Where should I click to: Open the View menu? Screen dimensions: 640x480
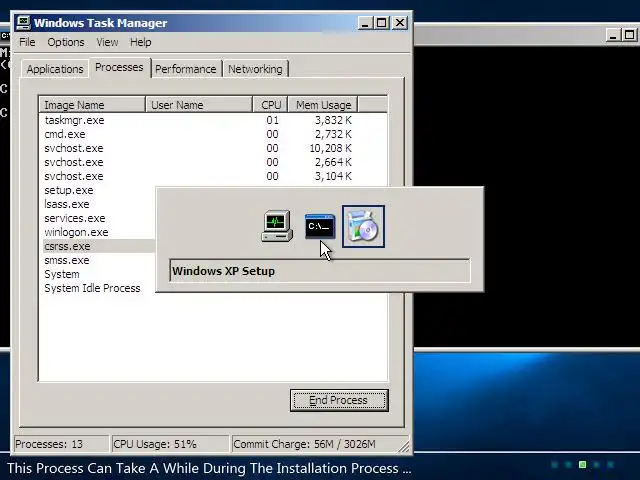point(107,42)
